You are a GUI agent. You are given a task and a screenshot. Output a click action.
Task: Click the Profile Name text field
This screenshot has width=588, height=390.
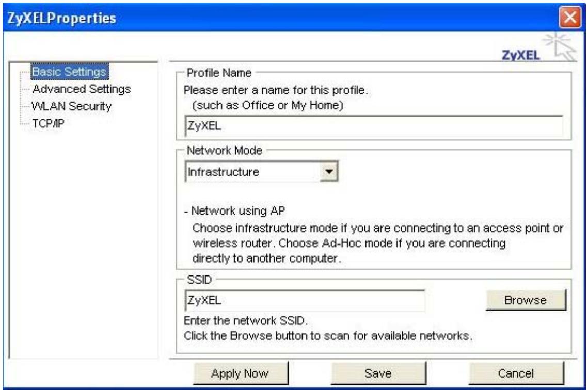click(374, 126)
